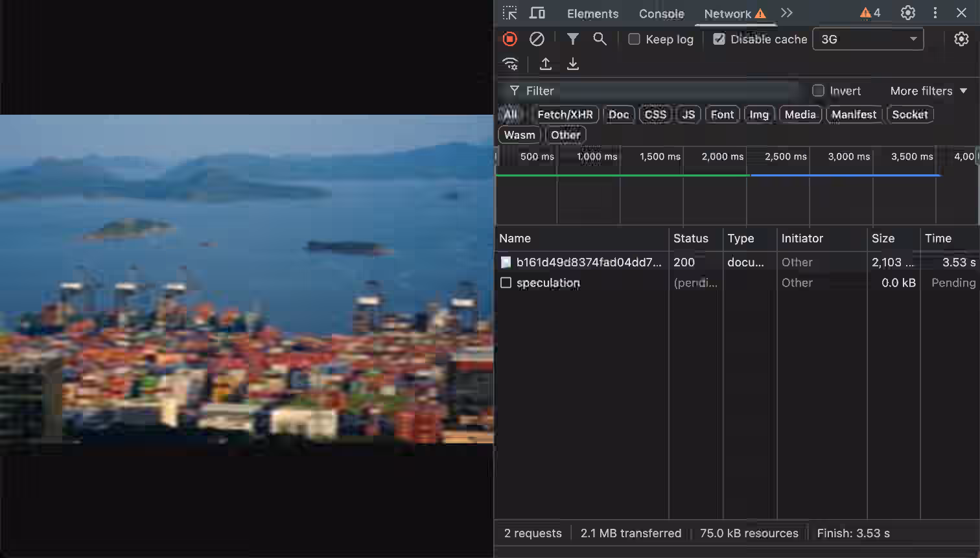Open the 3G throttling dropdown

(868, 39)
